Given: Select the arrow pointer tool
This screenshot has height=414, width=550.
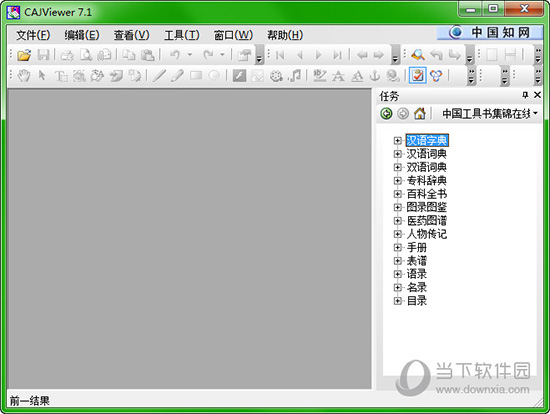Looking at the screenshot, I should tap(42, 75).
